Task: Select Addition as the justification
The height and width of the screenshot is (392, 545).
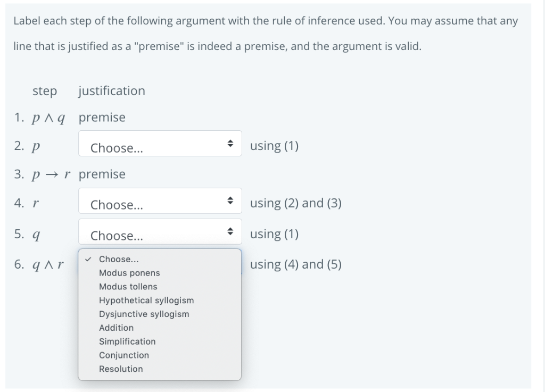Action: [x=116, y=328]
